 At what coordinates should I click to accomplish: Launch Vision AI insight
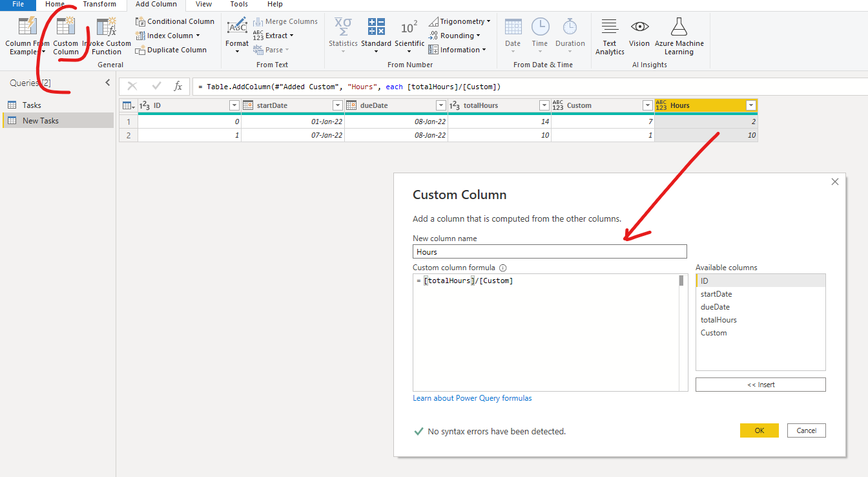[x=639, y=32]
